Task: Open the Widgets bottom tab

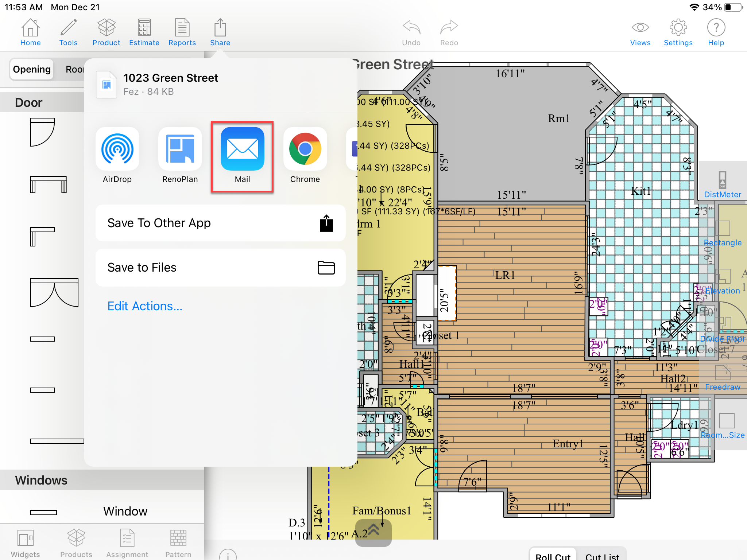Action: (25, 544)
